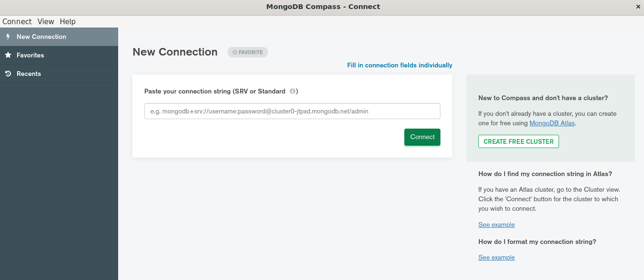Screen dimensions: 644x280
Task: Close the MongoDB Compass window
Action: coord(638,7)
